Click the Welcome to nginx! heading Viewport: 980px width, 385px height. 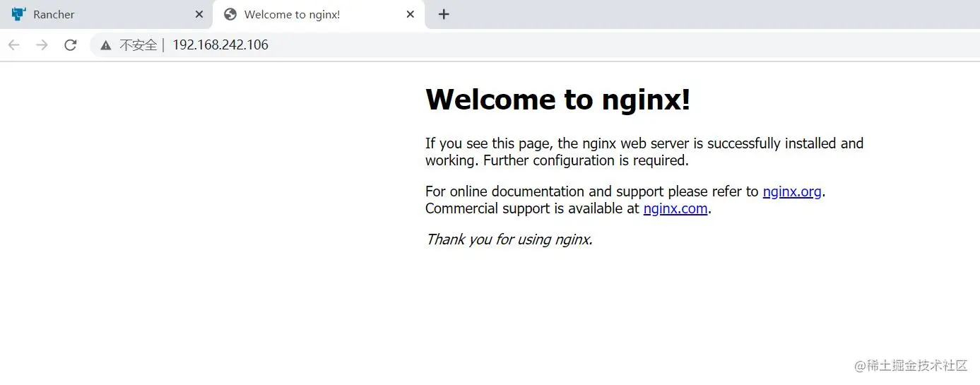point(557,100)
